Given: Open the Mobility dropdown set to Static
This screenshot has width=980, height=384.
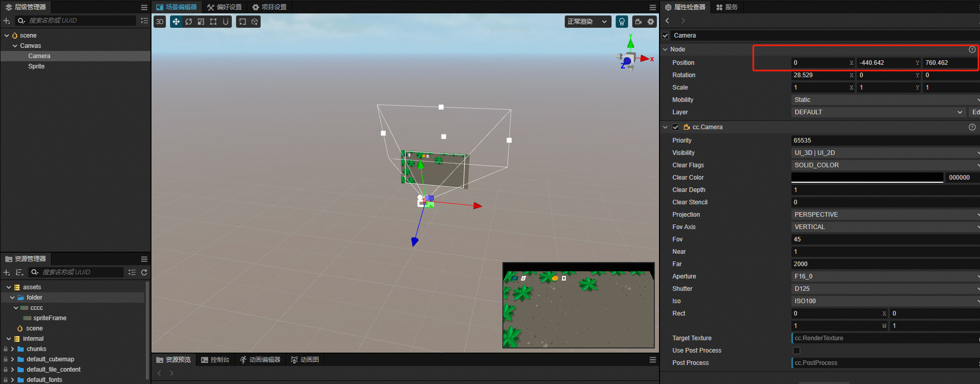Looking at the screenshot, I should click(886, 100).
